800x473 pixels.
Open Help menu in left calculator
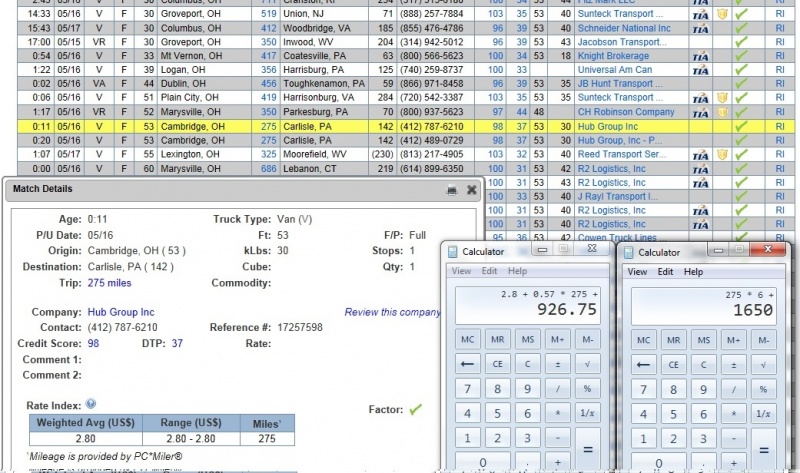pyautogui.click(x=517, y=271)
